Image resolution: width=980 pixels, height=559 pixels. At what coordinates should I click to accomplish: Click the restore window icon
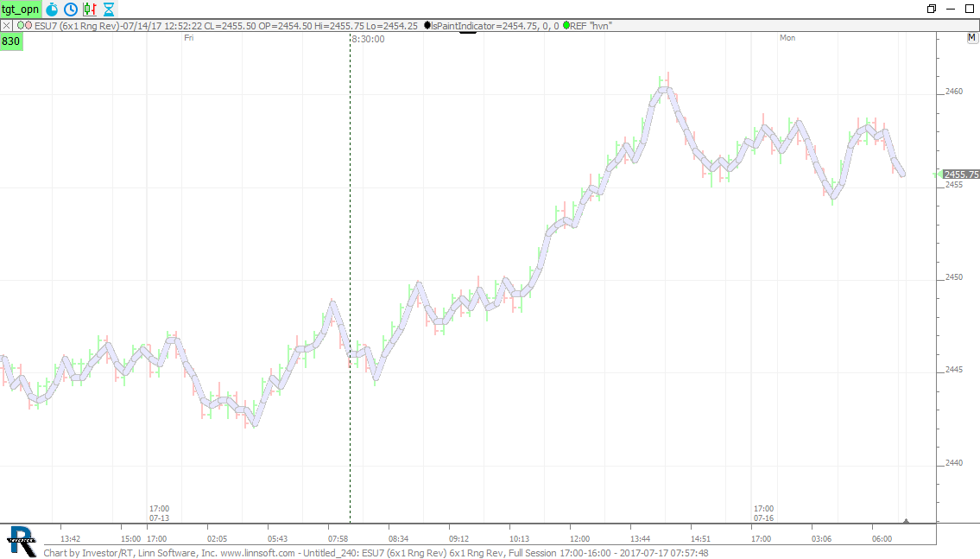click(932, 9)
